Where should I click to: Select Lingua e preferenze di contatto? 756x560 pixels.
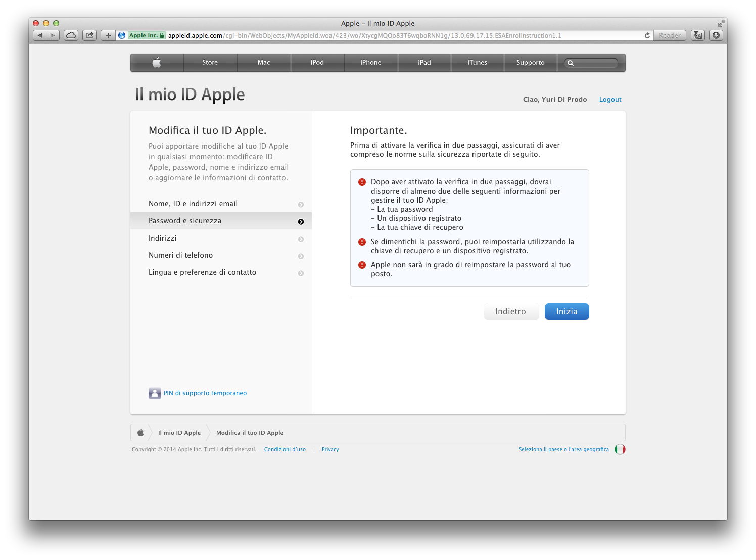(x=221, y=272)
